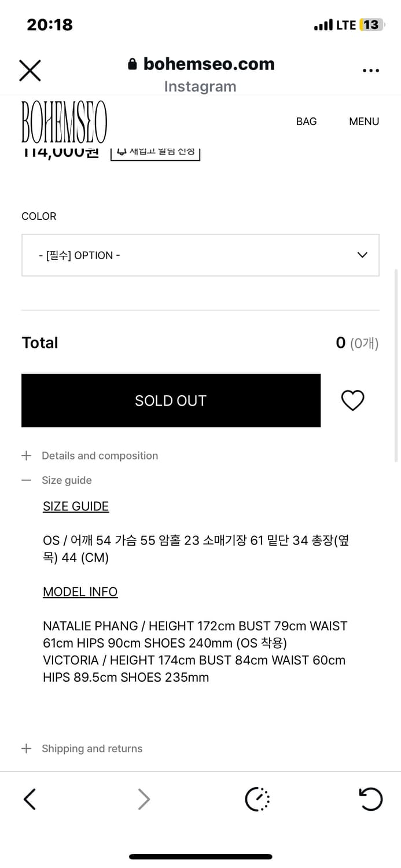Tap the lock icon beside bohemseo.com
The height and width of the screenshot is (868, 401).
[133, 64]
